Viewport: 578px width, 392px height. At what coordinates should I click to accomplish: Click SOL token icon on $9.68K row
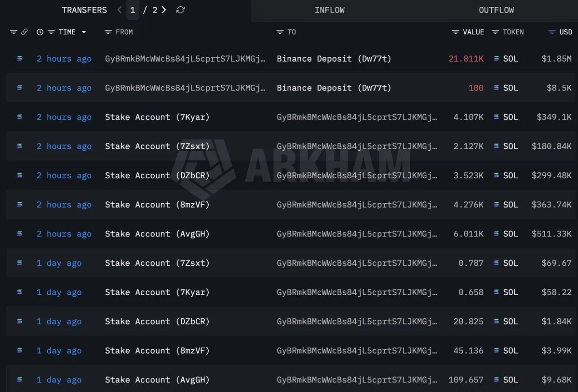click(x=496, y=379)
